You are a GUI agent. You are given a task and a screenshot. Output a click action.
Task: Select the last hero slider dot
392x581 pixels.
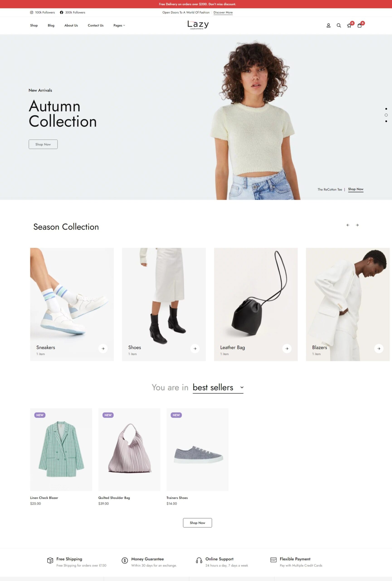click(386, 121)
